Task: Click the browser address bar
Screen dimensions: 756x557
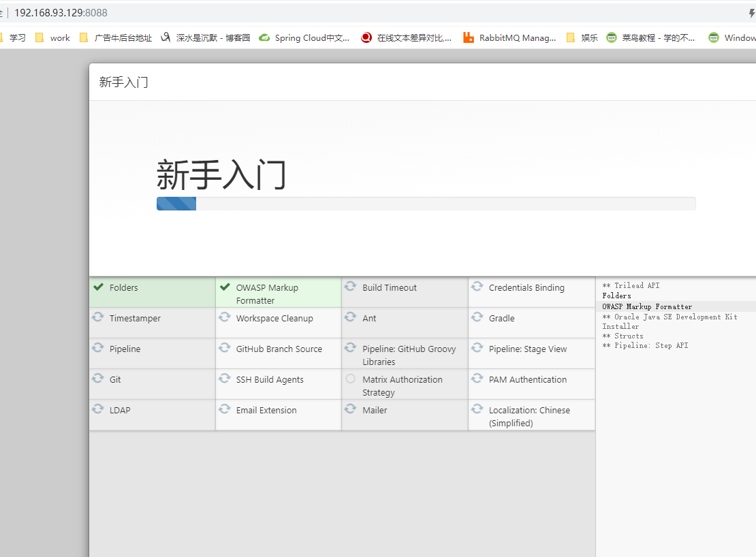Action: coord(272,12)
